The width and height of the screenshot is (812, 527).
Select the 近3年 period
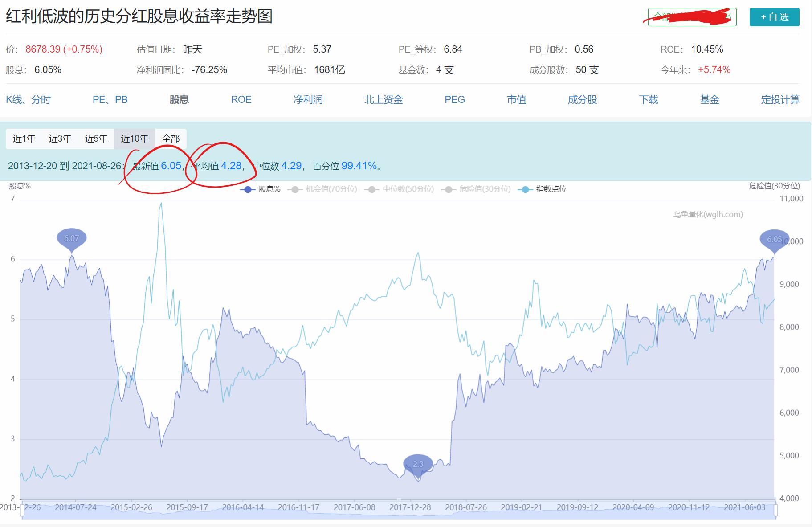(x=61, y=139)
